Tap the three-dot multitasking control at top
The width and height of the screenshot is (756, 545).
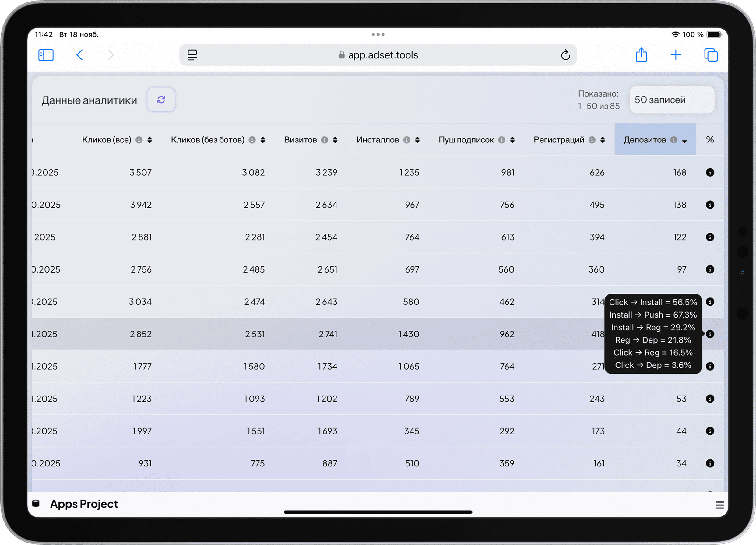click(378, 35)
